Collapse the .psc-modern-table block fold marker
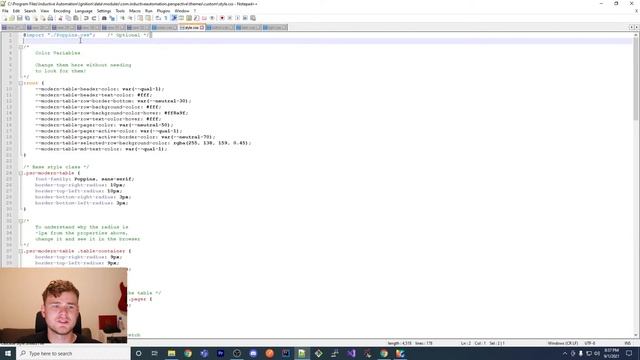This screenshot has width=640, height=360. pos(20,173)
